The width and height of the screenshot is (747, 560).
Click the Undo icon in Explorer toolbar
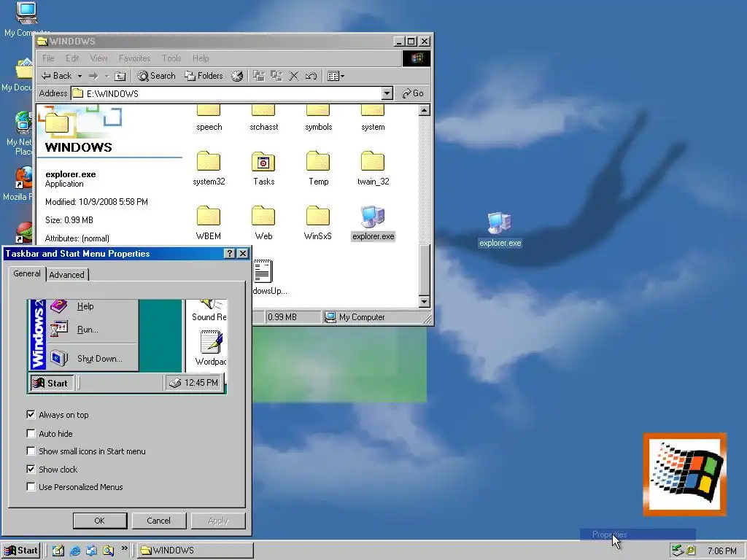[x=311, y=76]
